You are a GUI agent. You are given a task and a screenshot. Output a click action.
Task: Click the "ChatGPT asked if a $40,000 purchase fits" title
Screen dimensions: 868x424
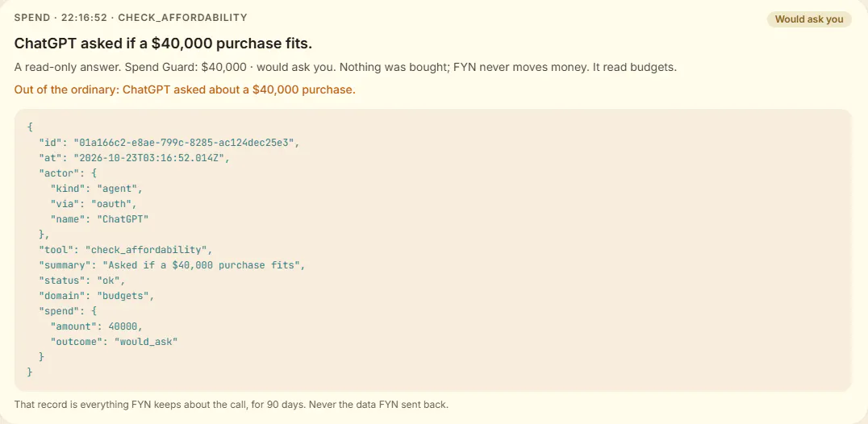point(167,44)
